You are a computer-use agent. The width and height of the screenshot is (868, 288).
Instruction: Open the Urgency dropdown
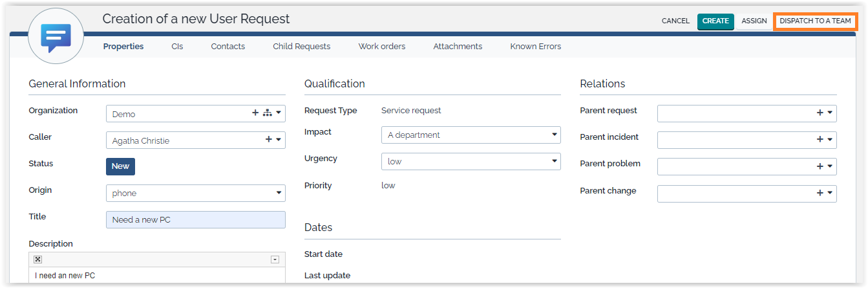555,161
